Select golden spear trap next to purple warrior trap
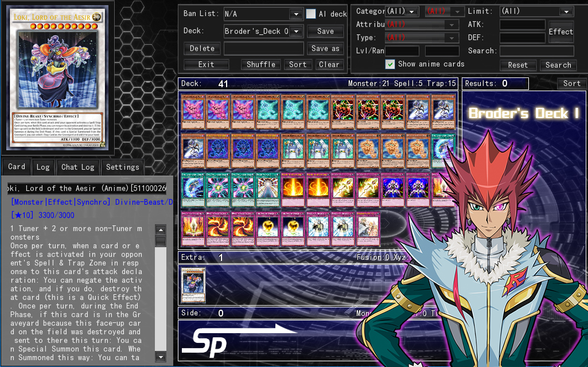 pos(368,190)
